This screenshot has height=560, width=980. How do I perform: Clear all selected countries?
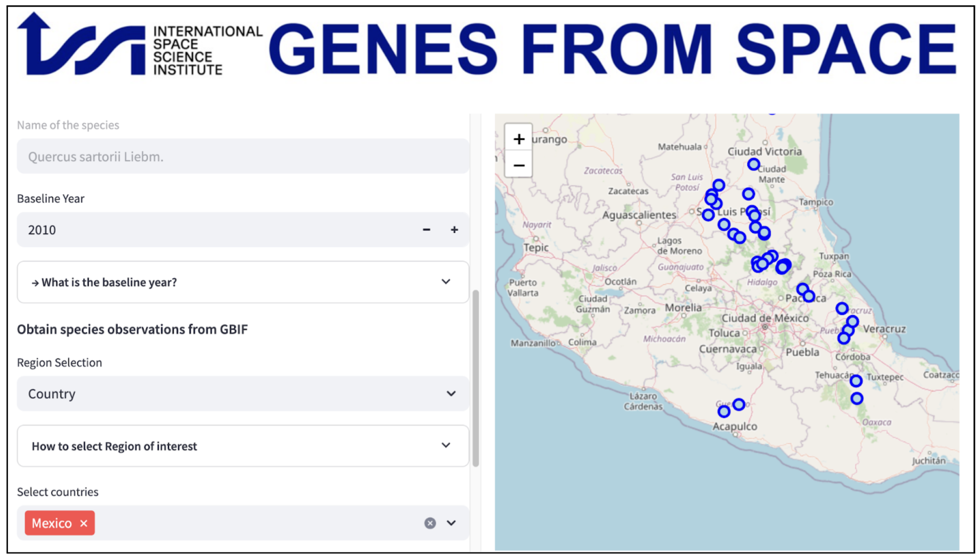(x=430, y=523)
